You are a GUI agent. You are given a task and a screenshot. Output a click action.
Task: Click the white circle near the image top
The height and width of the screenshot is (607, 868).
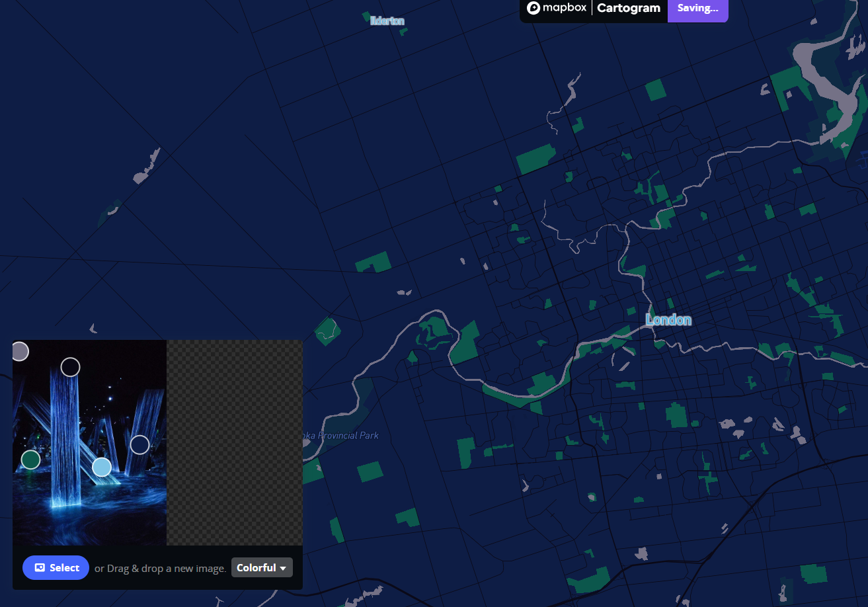pos(70,367)
